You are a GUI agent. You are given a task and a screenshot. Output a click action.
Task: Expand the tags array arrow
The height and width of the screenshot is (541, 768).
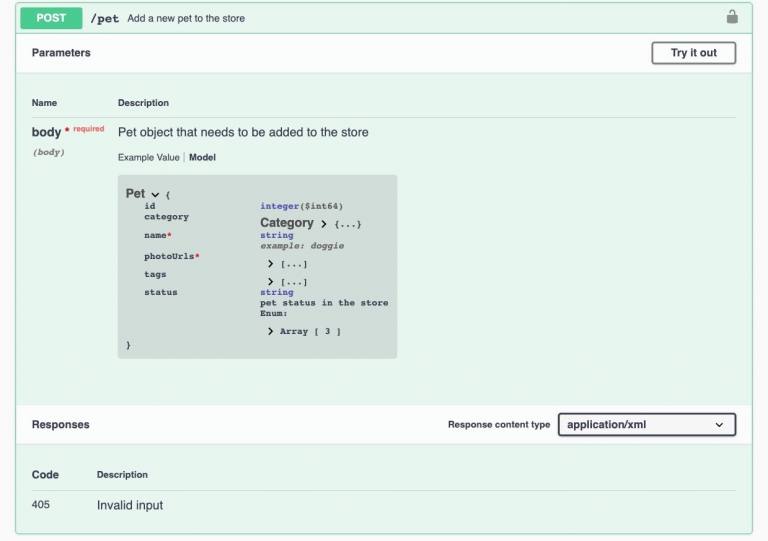coord(271,282)
